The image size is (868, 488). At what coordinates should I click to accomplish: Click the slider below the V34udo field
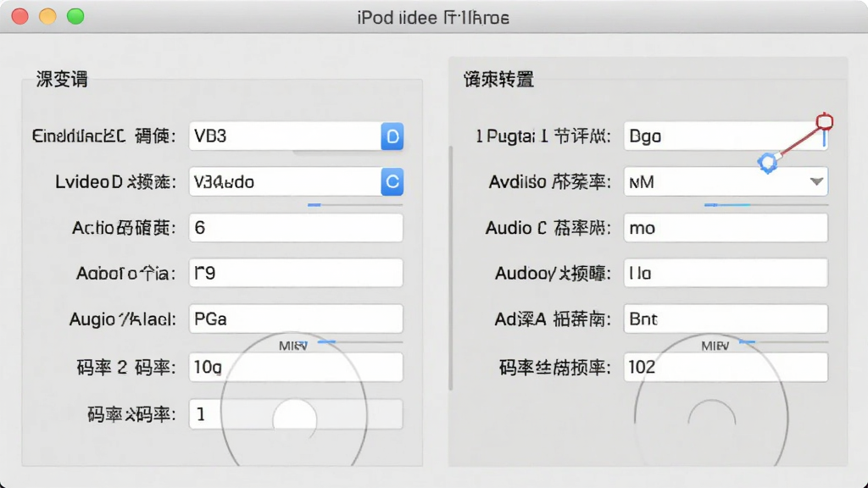[355, 205]
